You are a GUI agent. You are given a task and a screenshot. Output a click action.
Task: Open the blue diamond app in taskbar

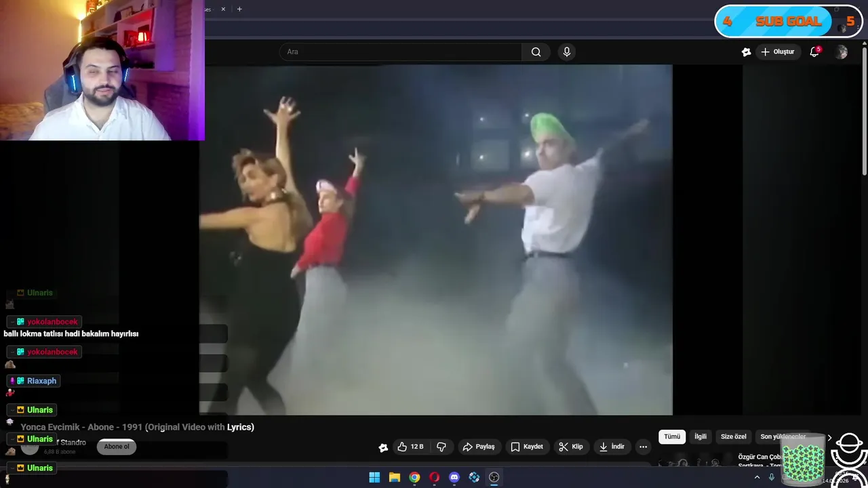tap(474, 477)
